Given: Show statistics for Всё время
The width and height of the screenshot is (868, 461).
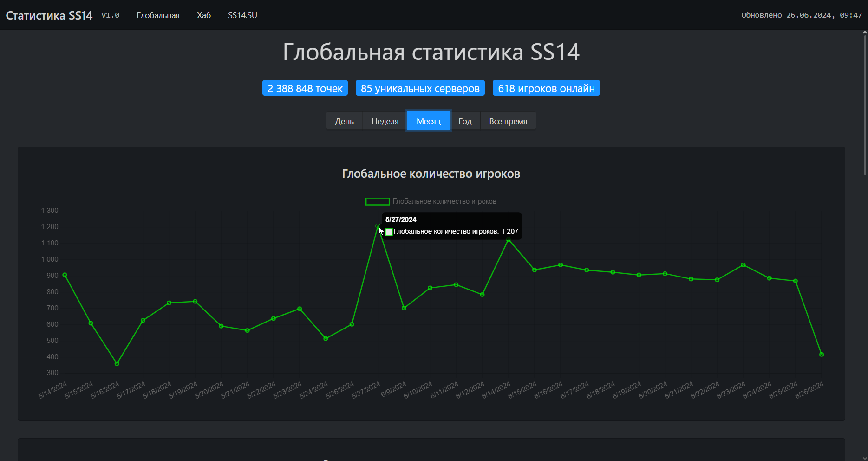Looking at the screenshot, I should tap(508, 121).
